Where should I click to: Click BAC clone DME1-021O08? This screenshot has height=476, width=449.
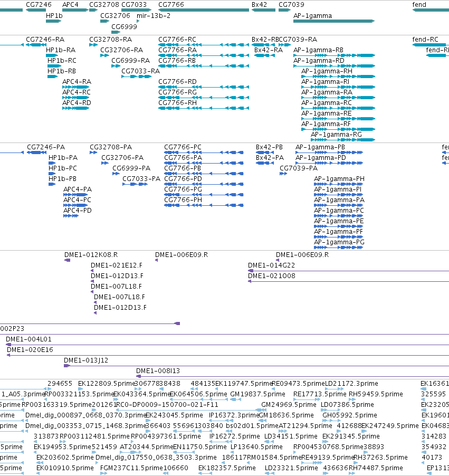[x=271, y=275]
